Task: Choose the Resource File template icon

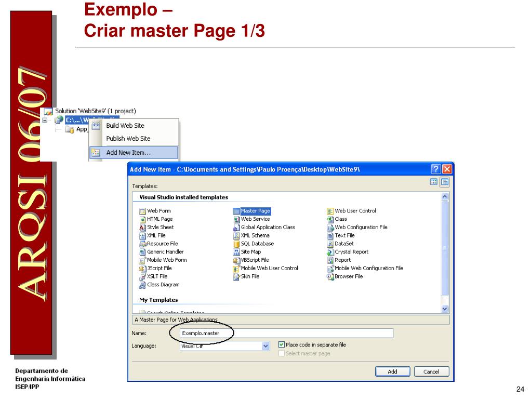Action: click(x=142, y=244)
